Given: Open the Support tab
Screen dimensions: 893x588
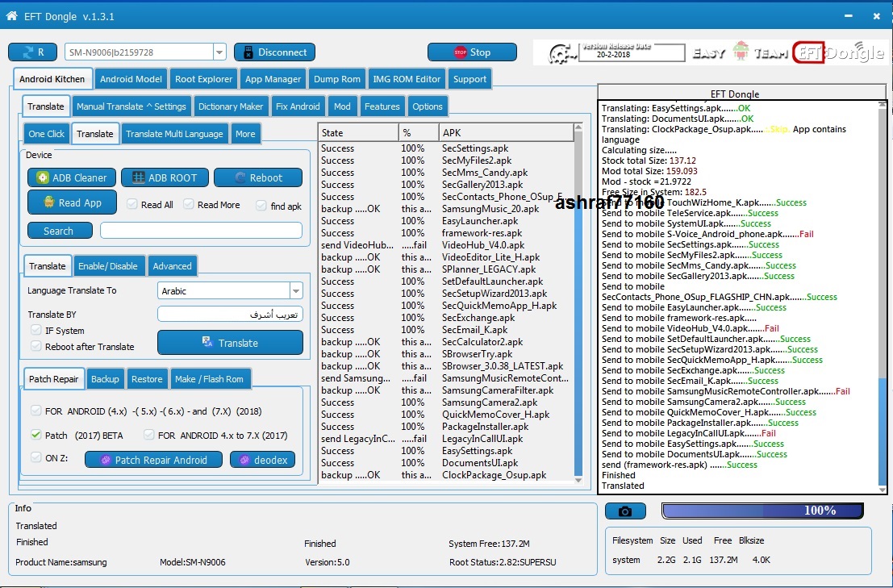Looking at the screenshot, I should coord(469,79).
